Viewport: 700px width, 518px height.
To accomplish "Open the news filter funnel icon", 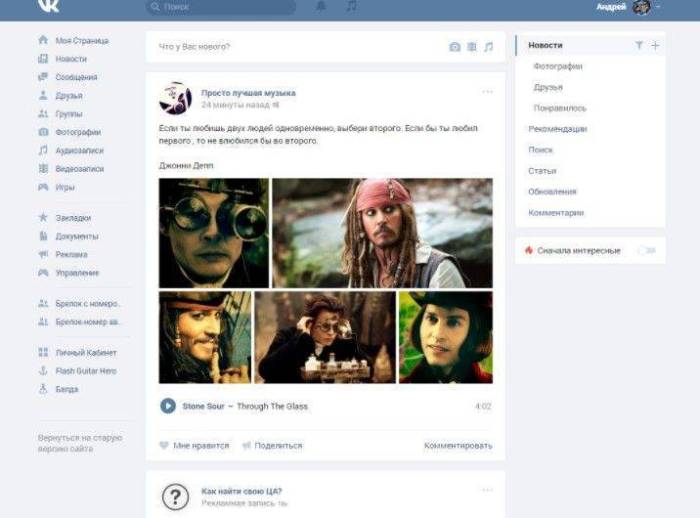I will [639, 46].
